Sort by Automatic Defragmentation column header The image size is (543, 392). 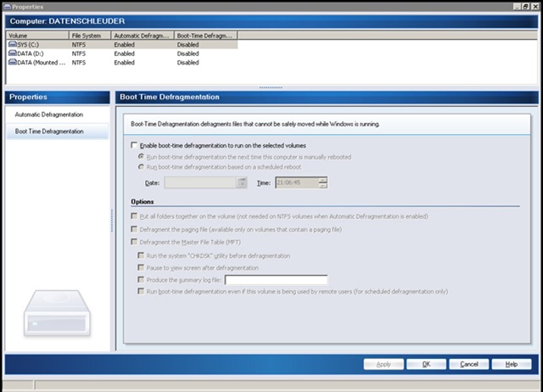(143, 36)
